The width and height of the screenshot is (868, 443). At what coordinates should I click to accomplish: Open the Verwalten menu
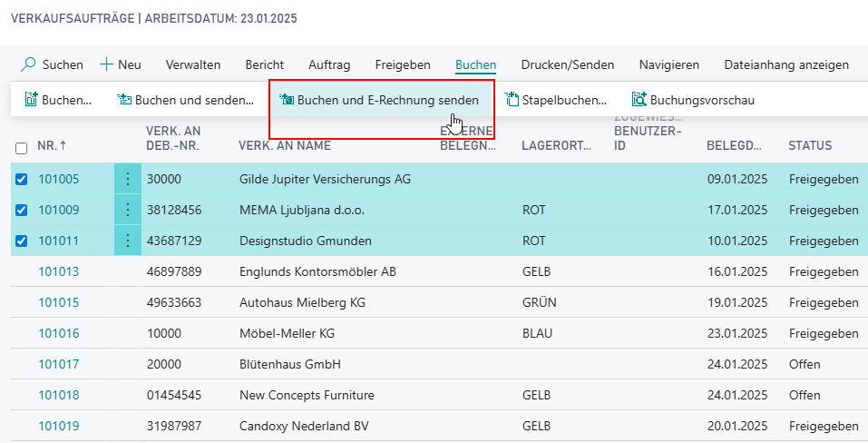(x=193, y=64)
